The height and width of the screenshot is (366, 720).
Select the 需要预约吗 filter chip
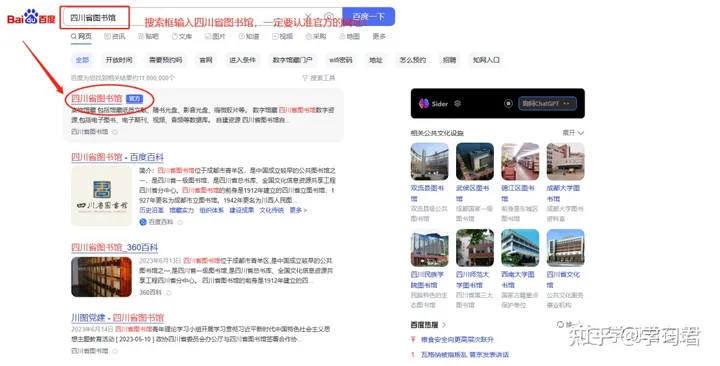coord(165,60)
